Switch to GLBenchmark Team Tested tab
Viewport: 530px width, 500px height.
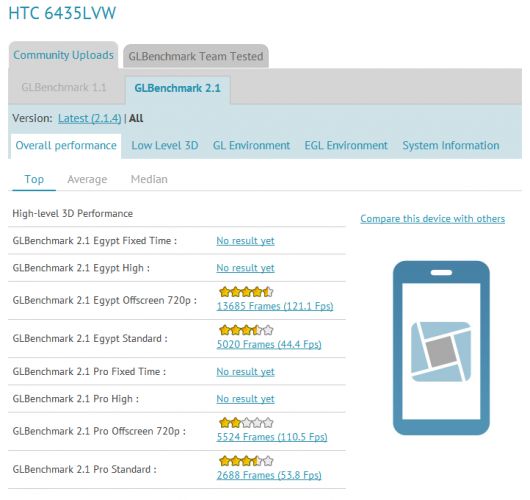point(196,56)
